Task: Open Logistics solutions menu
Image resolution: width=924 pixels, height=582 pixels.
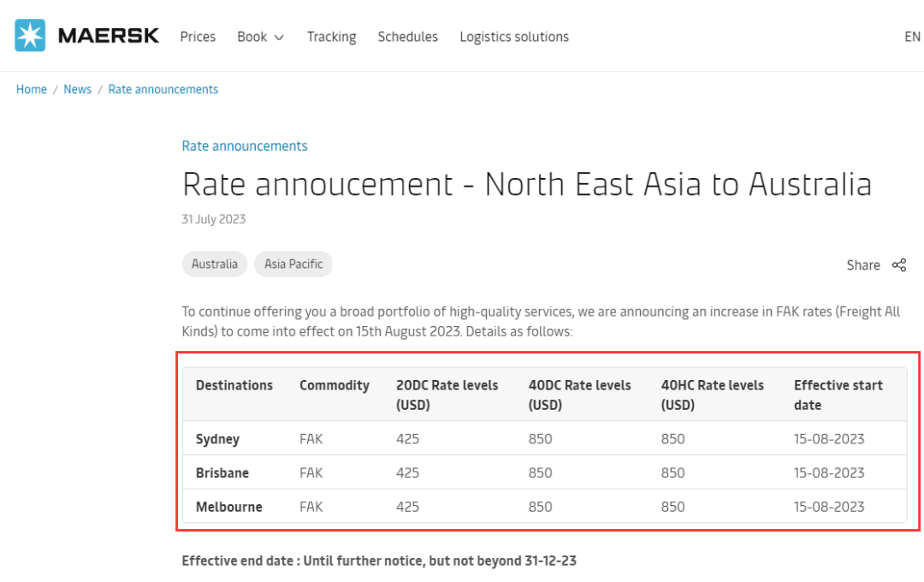Action: [514, 37]
